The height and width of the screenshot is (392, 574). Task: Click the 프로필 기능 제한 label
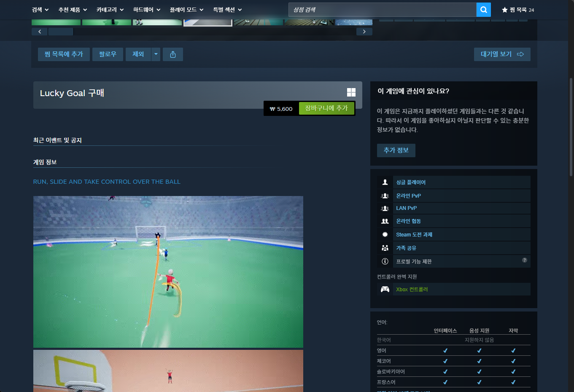(x=414, y=261)
